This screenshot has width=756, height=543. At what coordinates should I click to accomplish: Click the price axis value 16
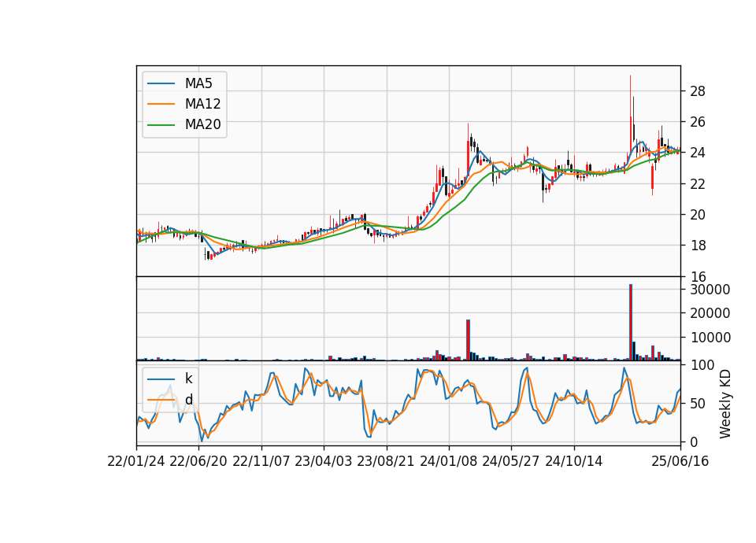[x=698, y=277]
